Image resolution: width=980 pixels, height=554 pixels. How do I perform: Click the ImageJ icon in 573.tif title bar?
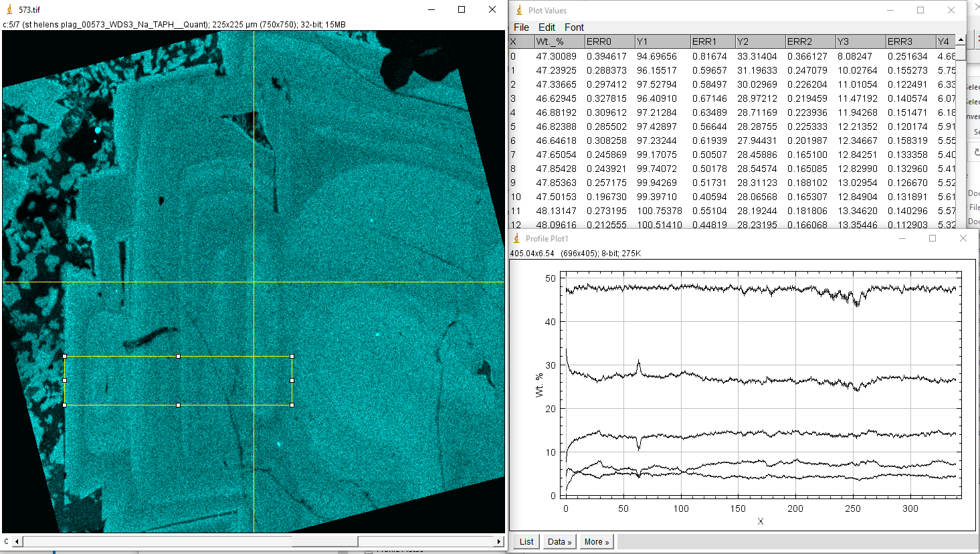click(9, 9)
